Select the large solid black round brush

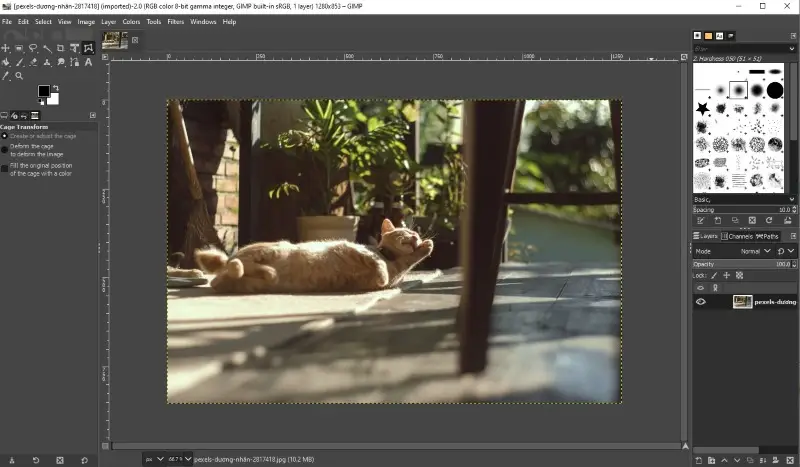[x=774, y=90]
